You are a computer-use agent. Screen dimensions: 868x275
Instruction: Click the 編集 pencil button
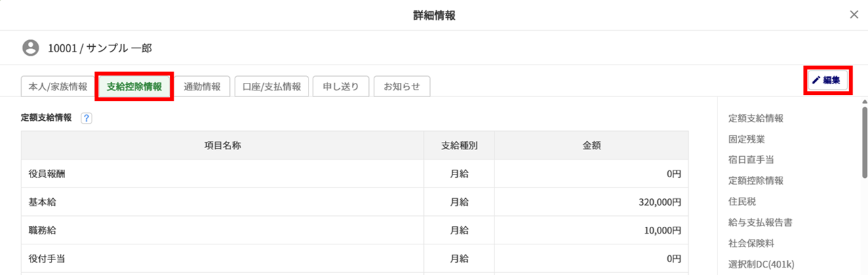[826, 80]
